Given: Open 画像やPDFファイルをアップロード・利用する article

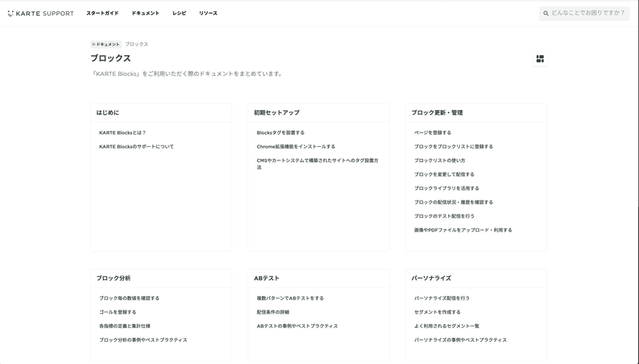Looking at the screenshot, I should pos(463,230).
